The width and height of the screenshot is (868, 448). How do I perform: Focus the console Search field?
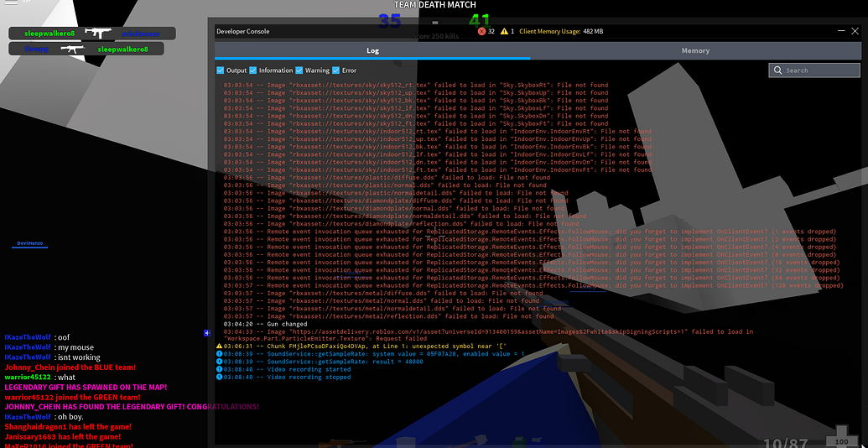(x=814, y=70)
